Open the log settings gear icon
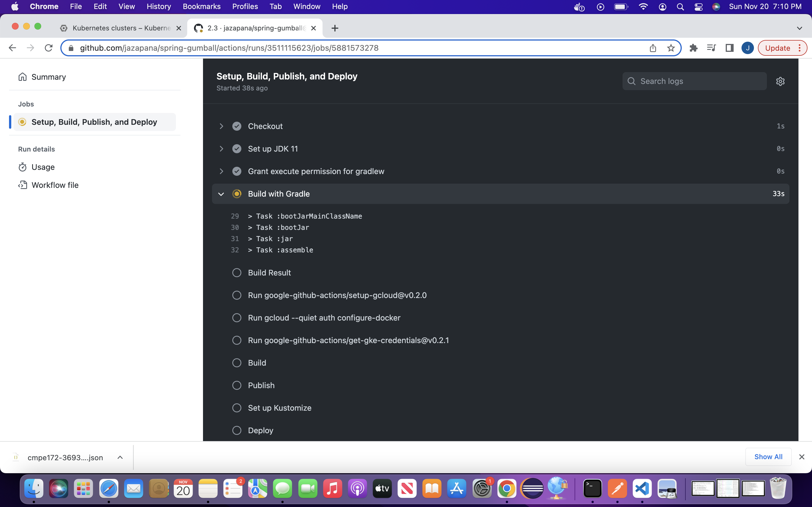Image resolution: width=812 pixels, height=507 pixels. 780,81
